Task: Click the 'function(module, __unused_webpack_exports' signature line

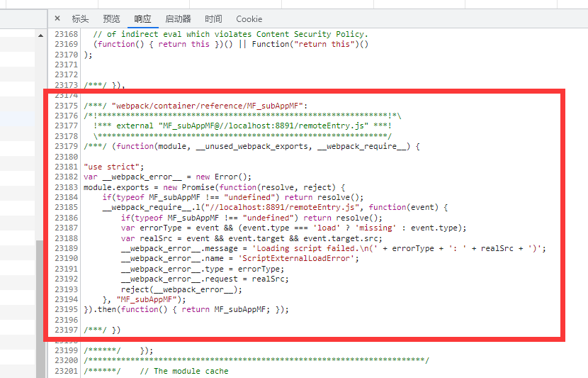Action: [x=251, y=146]
